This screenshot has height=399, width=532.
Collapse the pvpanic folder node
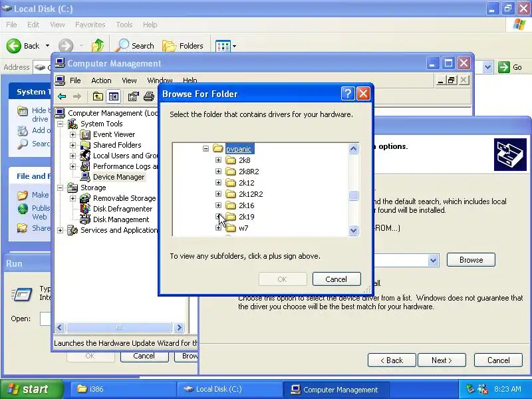point(205,148)
